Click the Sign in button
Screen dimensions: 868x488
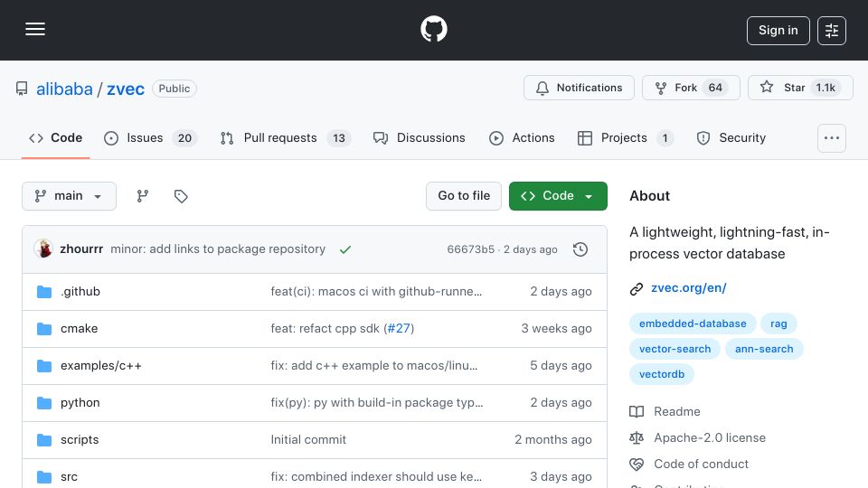coord(778,31)
